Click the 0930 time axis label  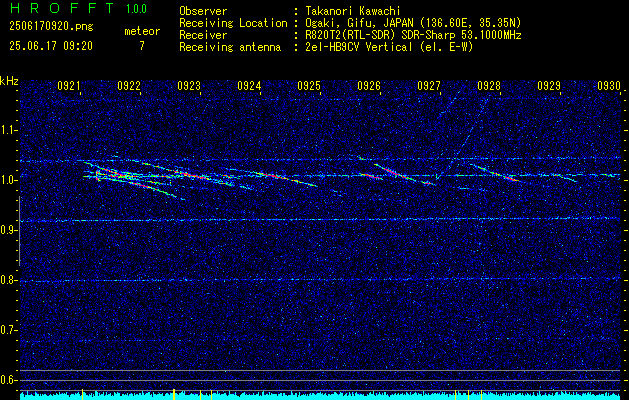pos(609,86)
